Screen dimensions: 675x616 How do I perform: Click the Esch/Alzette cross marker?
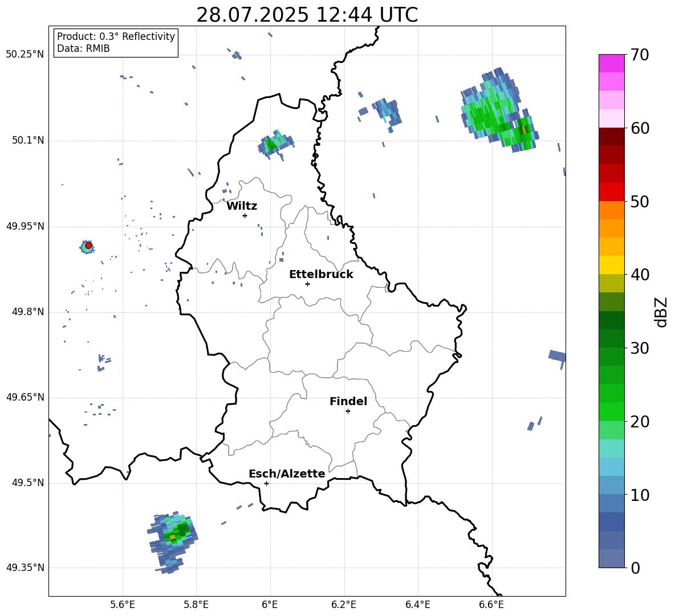266,483
